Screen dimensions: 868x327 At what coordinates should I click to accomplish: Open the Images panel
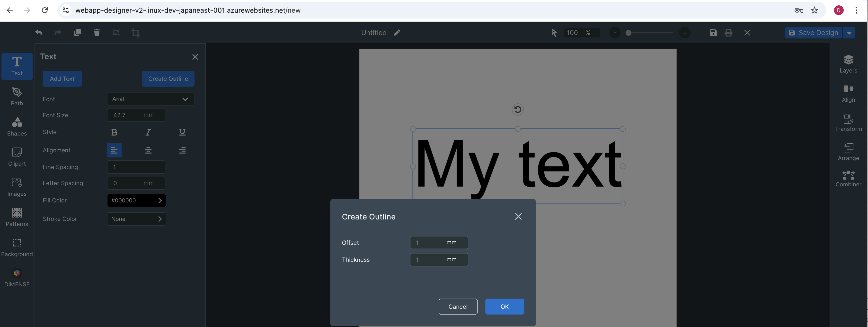click(17, 187)
